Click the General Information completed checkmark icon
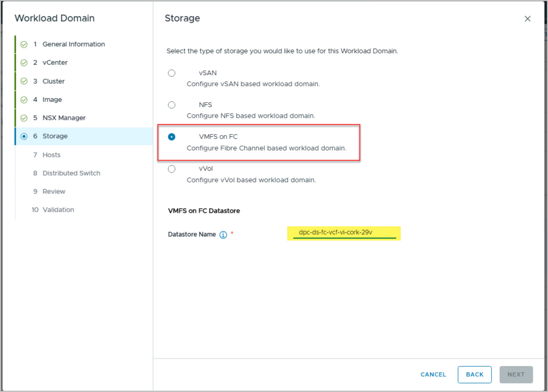 click(x=24, y=45)
